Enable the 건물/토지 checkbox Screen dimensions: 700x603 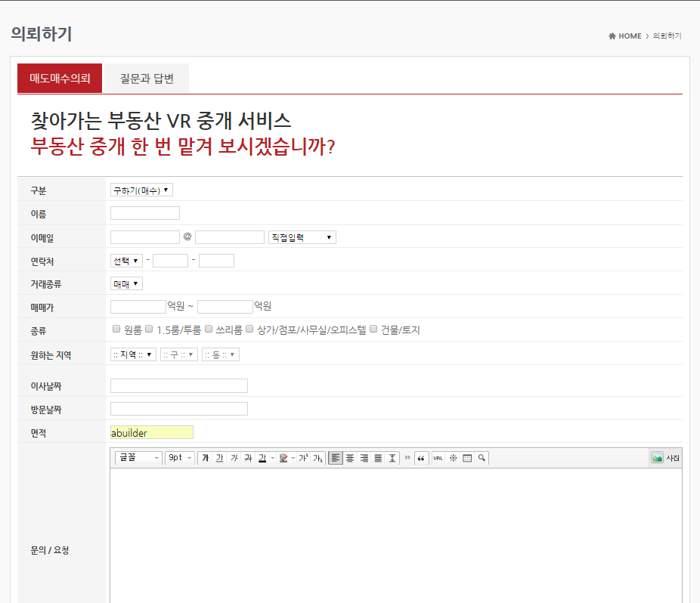pyautogui.click(x=373, y=329)
